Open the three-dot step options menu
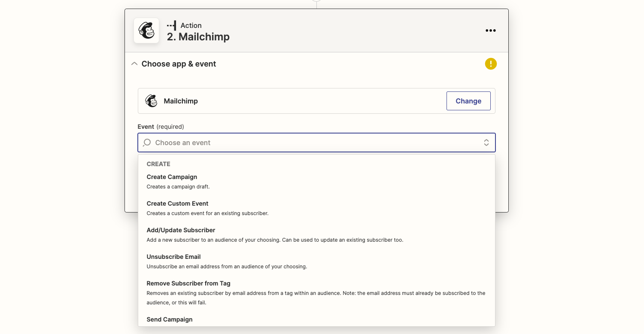This screenshot has height=334, width=644. coord(490,30)
